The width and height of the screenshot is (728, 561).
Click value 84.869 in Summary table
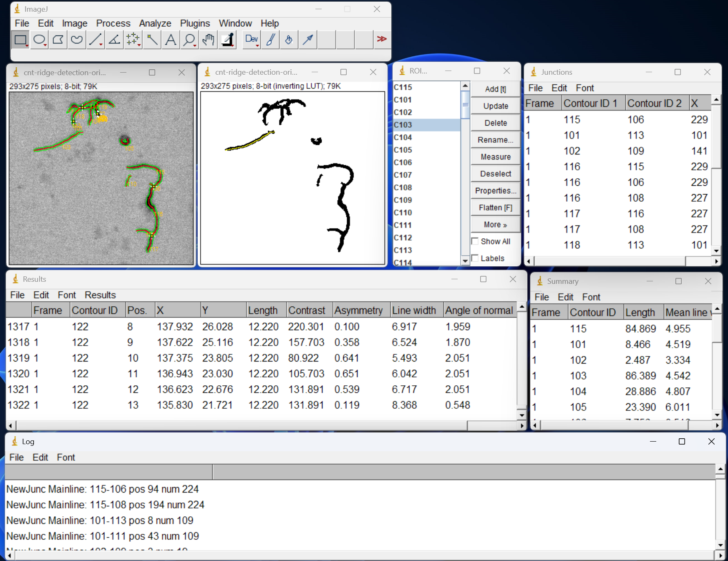point(641,329)
